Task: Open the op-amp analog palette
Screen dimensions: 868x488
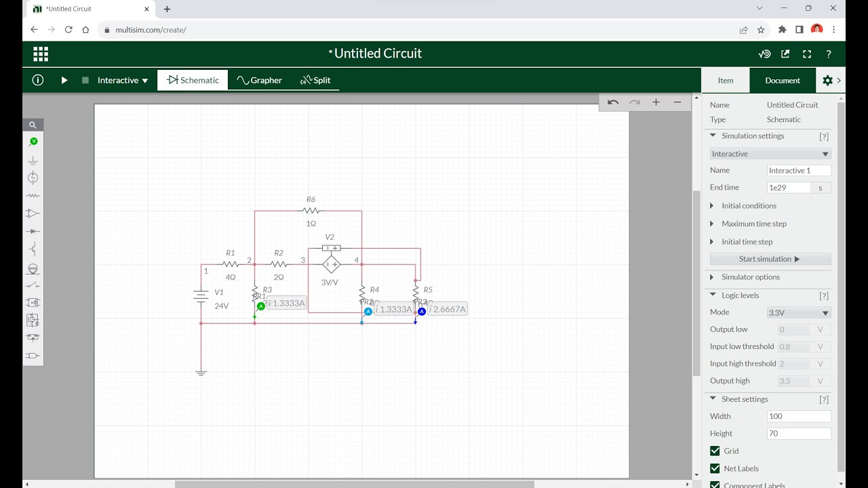Action: tap(33, 213)
